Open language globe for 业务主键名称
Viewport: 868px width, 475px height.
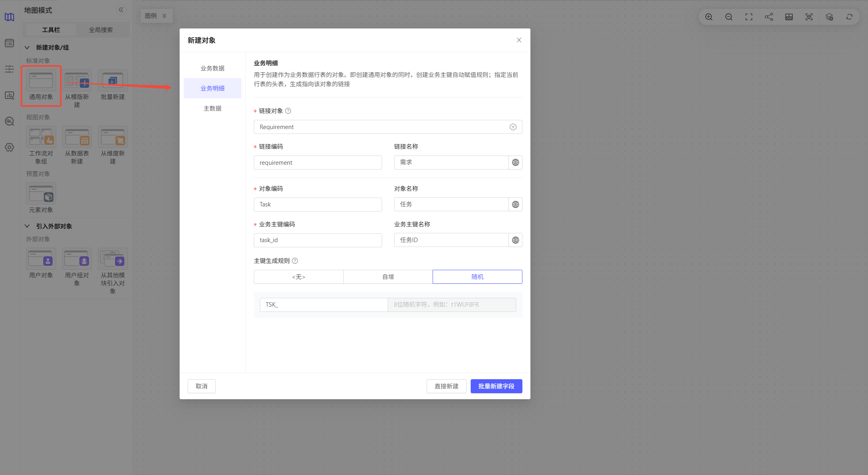(x=516, y=240)
